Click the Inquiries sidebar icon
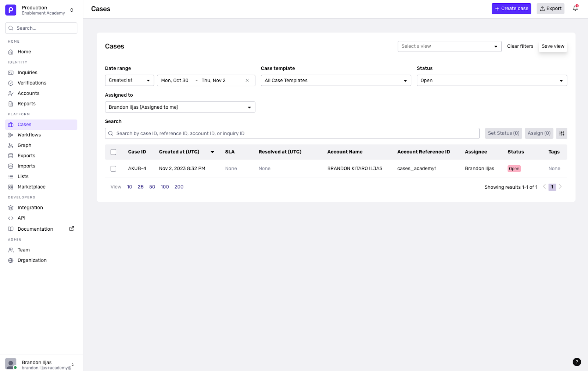The width and height of the screenshot is (588, 371). (11, 73)
